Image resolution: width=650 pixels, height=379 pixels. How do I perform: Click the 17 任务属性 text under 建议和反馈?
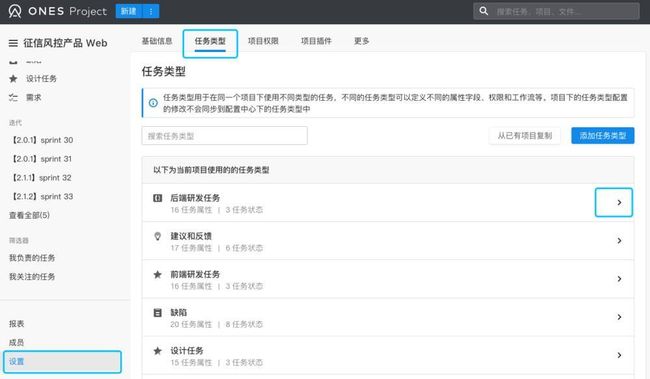coord(191,248)
